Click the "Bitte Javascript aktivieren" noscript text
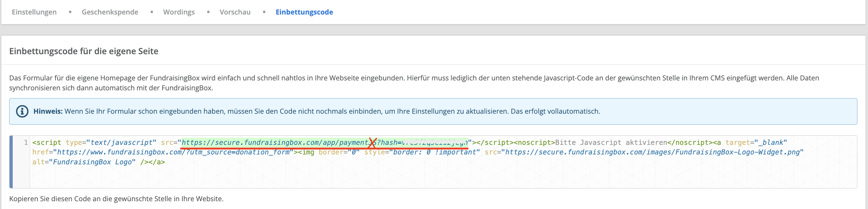Screen dimensions: 868x209 [x=611, y=142]
